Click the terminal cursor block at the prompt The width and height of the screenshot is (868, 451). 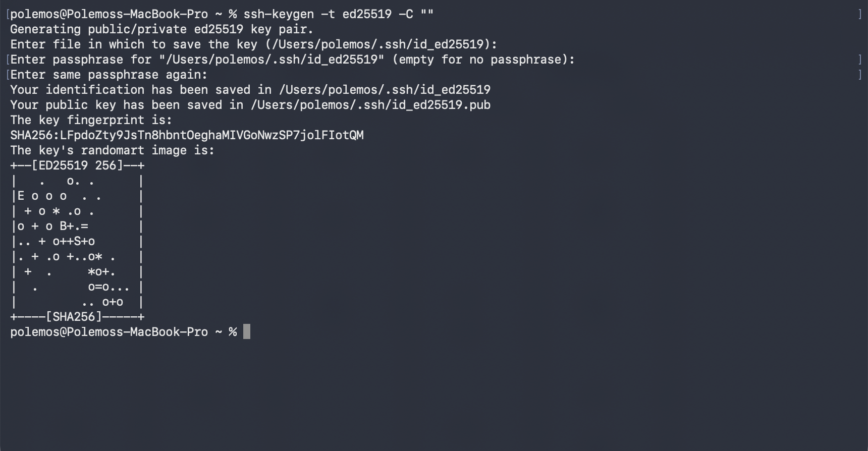tap(247, 332)
